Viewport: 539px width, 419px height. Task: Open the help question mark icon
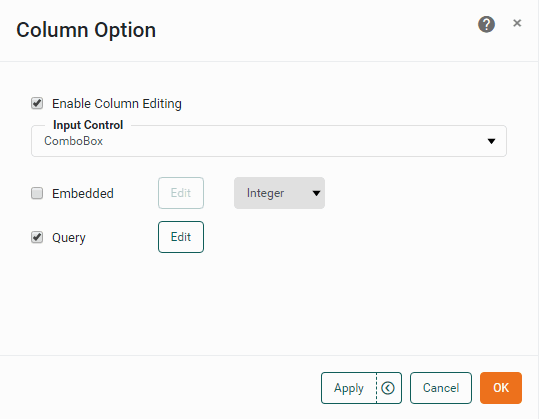[x=486, y=24]
